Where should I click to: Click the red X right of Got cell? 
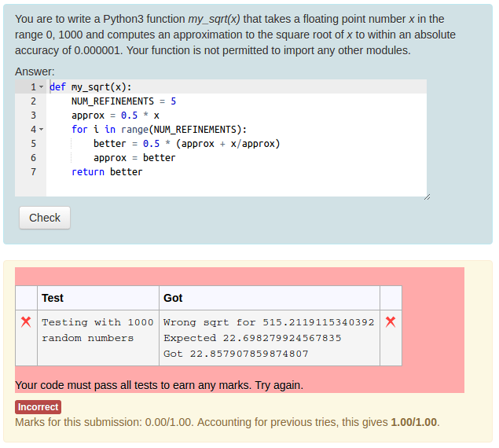[391, 322]
